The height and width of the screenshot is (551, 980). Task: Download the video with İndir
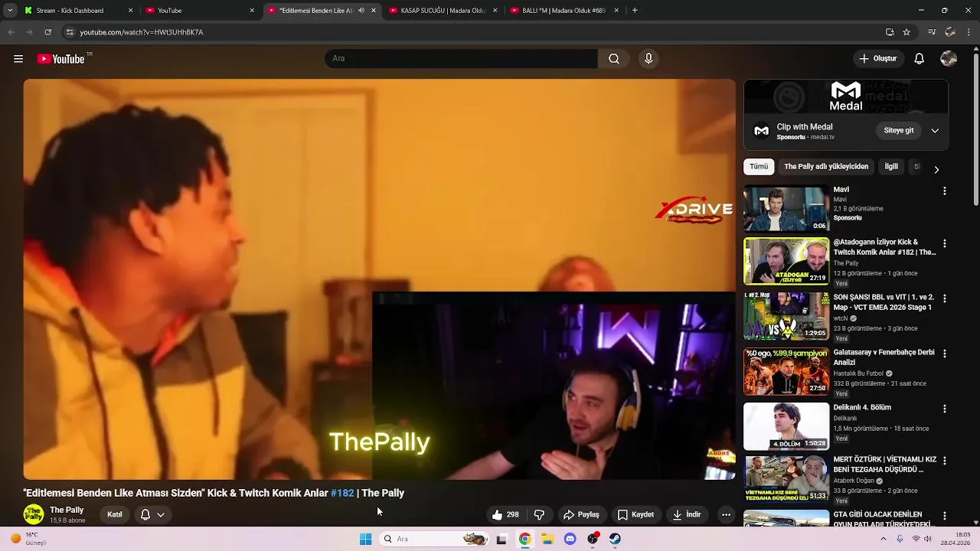pyautogui.click(x=687, y=515)
